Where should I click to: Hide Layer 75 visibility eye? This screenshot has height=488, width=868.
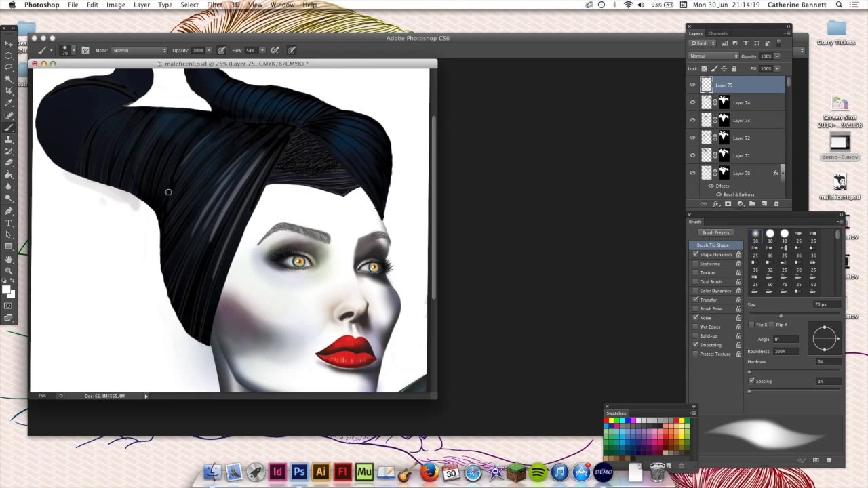pos(692,85)
